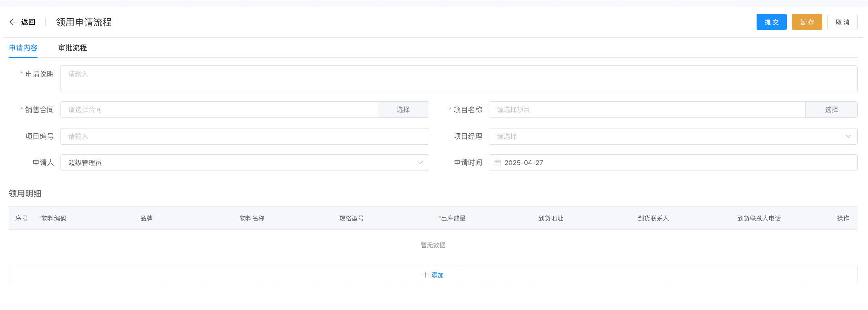The width and height of the screenshot is (868, 310).
Task: Focus the 申请说明 text area
Action: click(458, 79)
